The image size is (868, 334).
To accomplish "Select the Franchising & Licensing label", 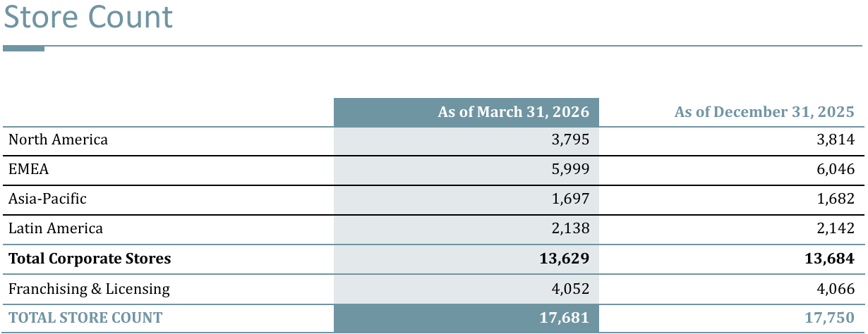I will click(x=89, y=289).
